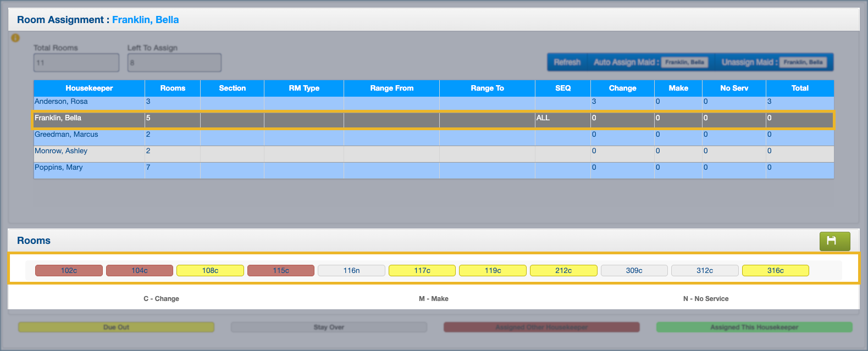Select room 102c

pyautogui.click(x=69, y=270)
